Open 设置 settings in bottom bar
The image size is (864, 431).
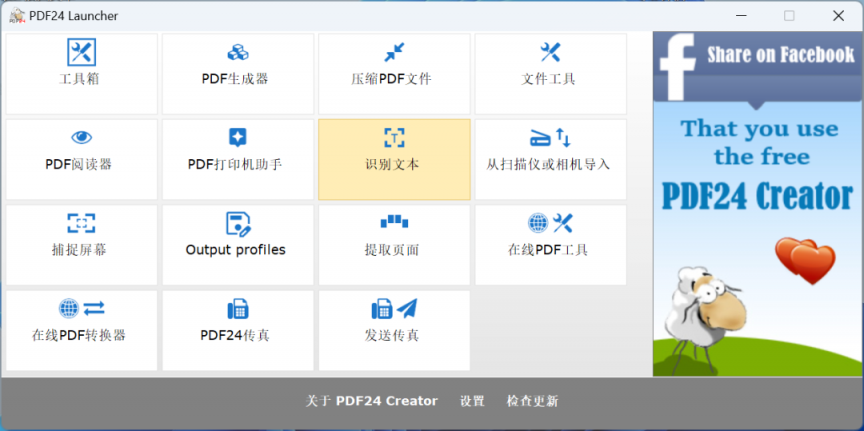coord(472,401)
